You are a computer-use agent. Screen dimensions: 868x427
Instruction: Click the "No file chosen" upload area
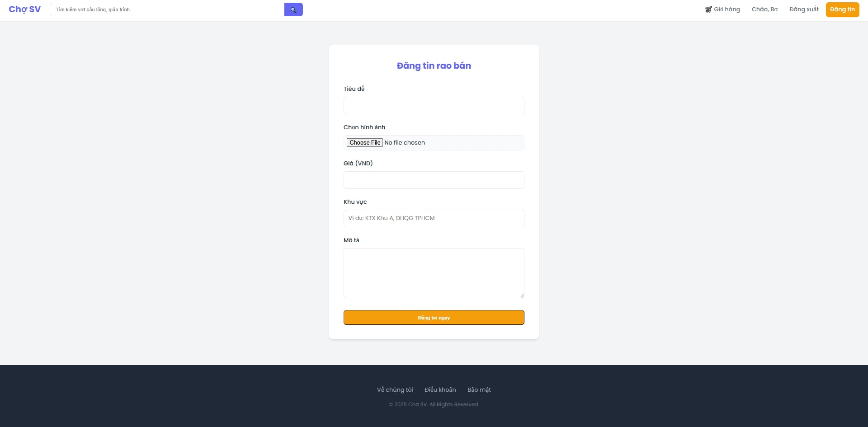[x=405, y=143]
